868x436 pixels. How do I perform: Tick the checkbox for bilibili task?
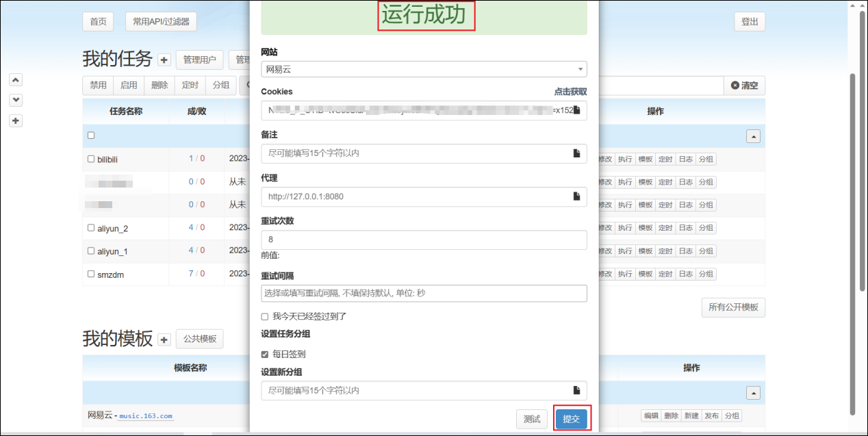pos(91,159)
